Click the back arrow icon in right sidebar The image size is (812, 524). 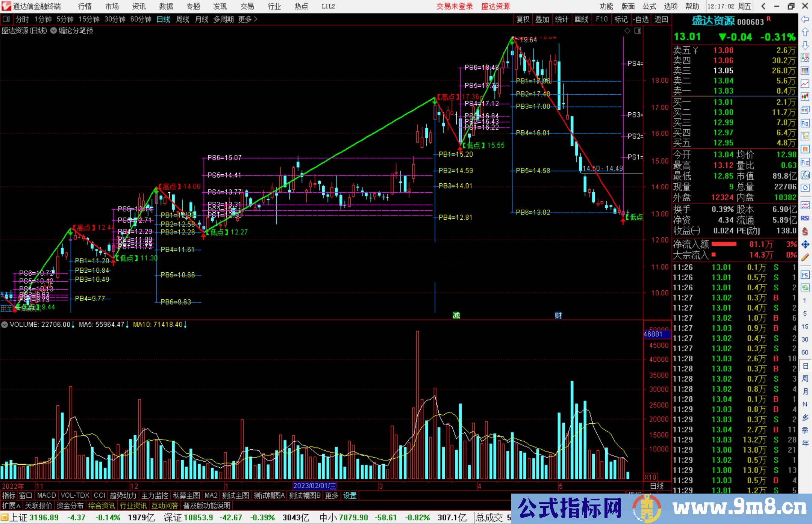pyautogui.click(x=805, y=19)
